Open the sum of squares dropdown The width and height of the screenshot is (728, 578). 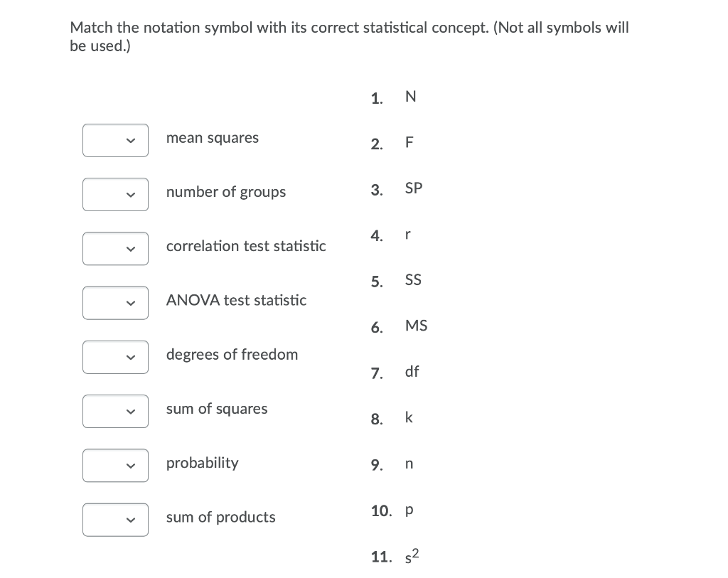coord(116,412)
